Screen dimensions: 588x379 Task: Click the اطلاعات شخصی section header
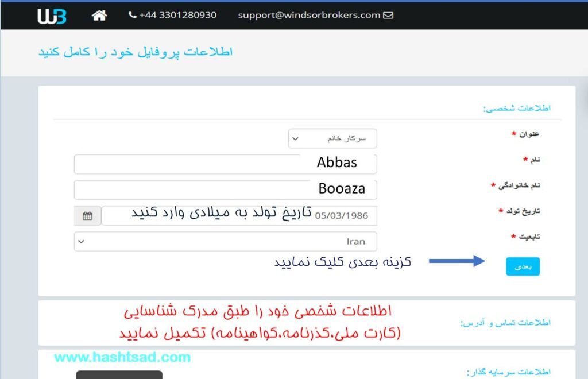[517, 108]
